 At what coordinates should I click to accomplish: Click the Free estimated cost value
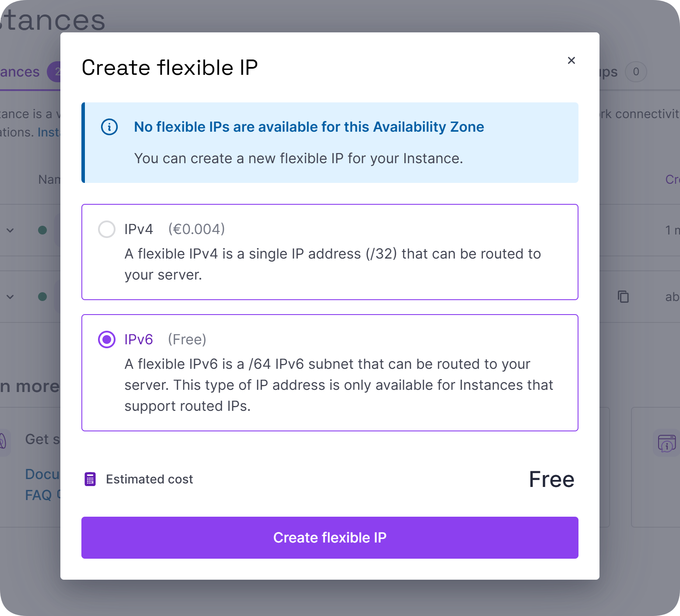click(551, 479)
